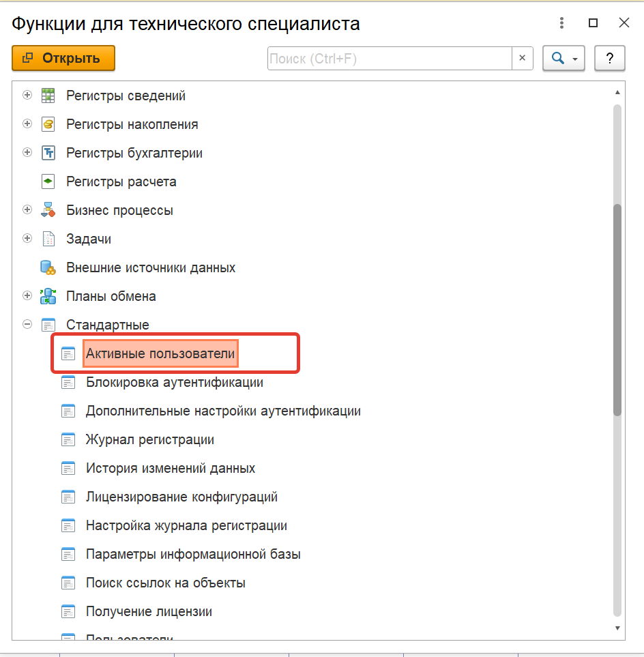This screenshot has width=644, height=657.
Task: Collapse the Стандартные node
Action: (x=27, y=324)
